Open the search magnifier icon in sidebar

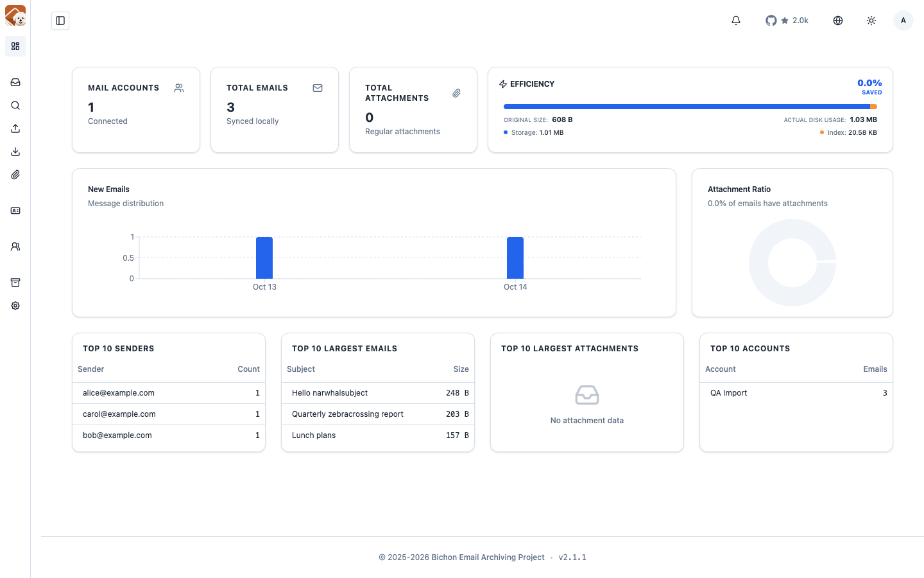click(x=15, y=105)
